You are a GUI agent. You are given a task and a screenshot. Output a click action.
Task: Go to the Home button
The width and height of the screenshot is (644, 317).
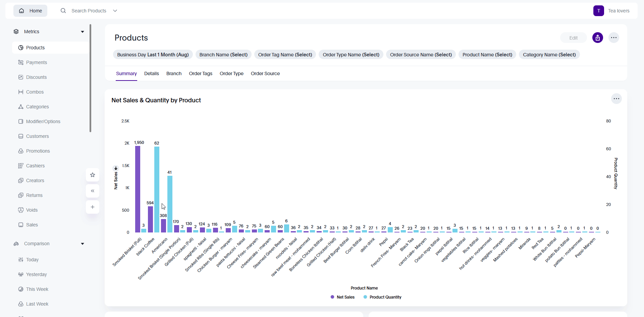(x=31, y=11)
